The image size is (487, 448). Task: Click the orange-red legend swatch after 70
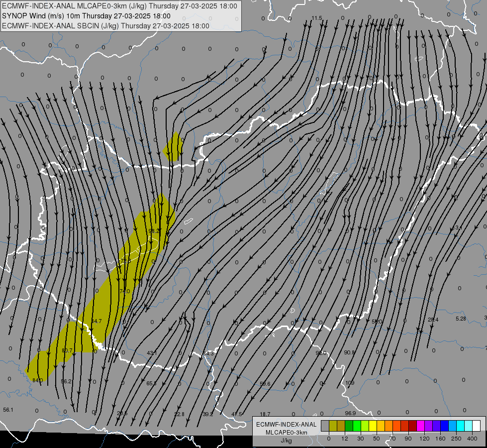tap(397, 426)
